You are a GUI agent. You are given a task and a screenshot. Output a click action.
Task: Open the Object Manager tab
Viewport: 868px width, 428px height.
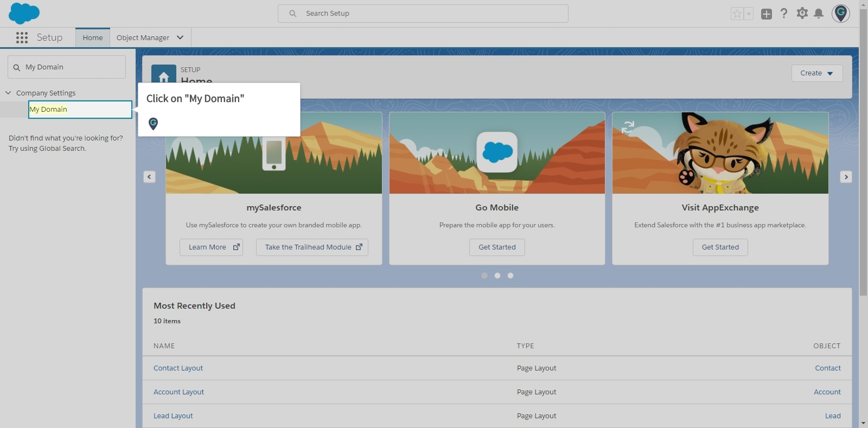tap(143, 37)
